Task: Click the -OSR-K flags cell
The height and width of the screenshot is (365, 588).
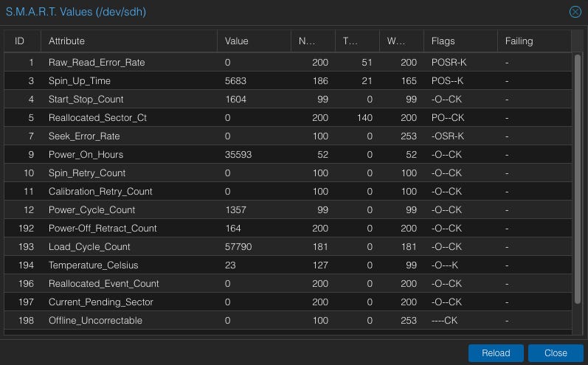Action: pos(447,136)
